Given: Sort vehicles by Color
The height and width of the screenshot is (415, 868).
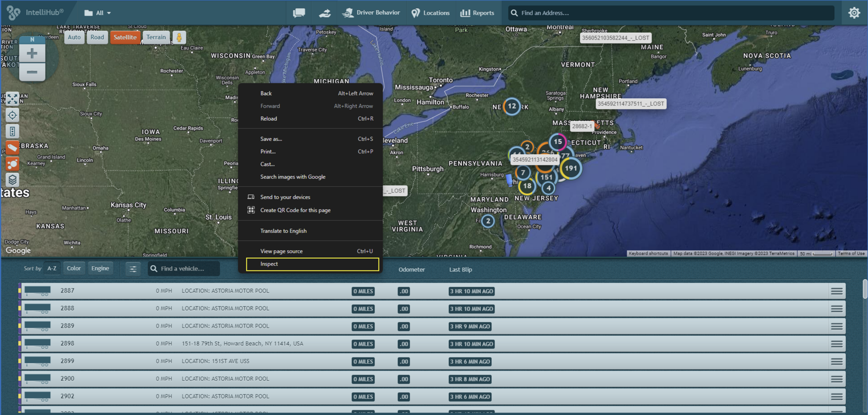Looking at the screenshot, I should (74, 268).
